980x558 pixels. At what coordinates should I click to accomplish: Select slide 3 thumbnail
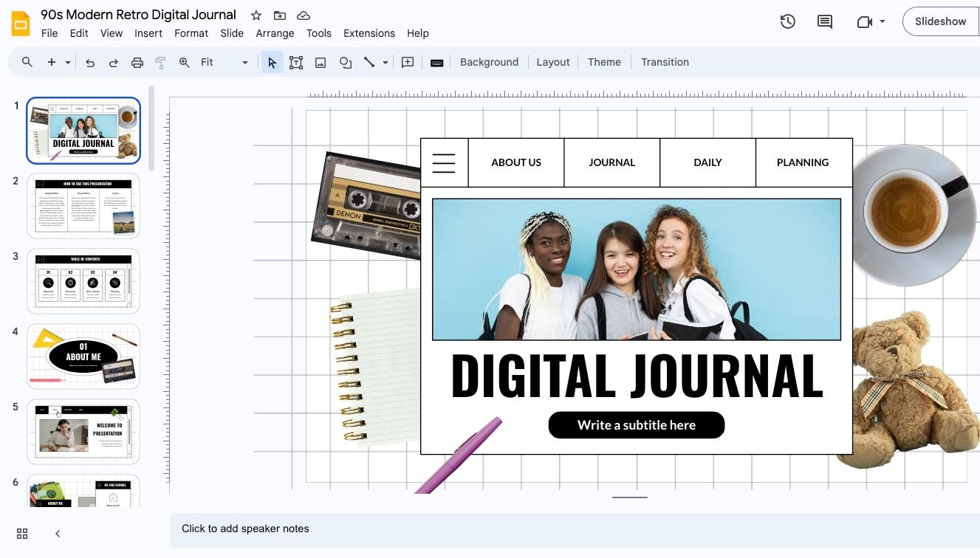pyautogui.click(x=83, y=281)
